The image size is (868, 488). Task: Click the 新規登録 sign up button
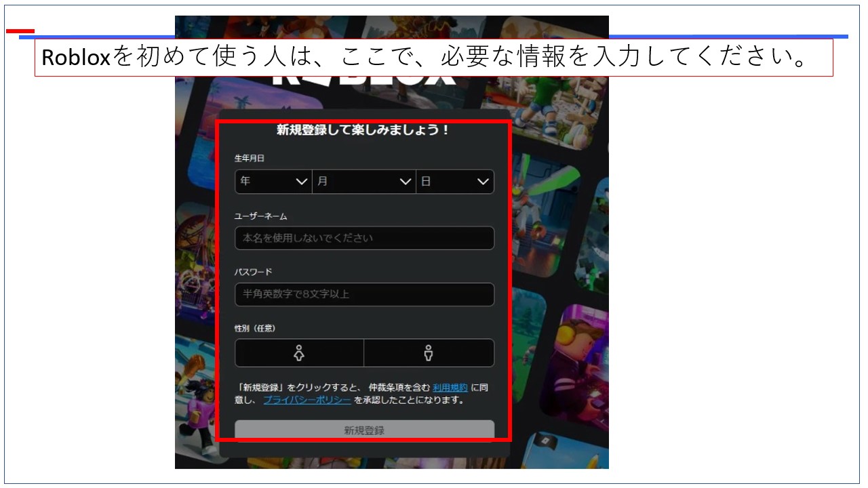pos(364,430)
